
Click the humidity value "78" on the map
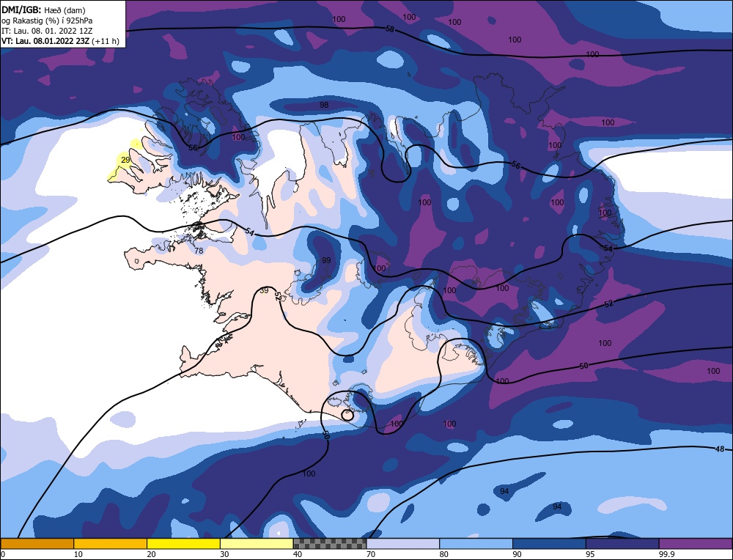199,251
